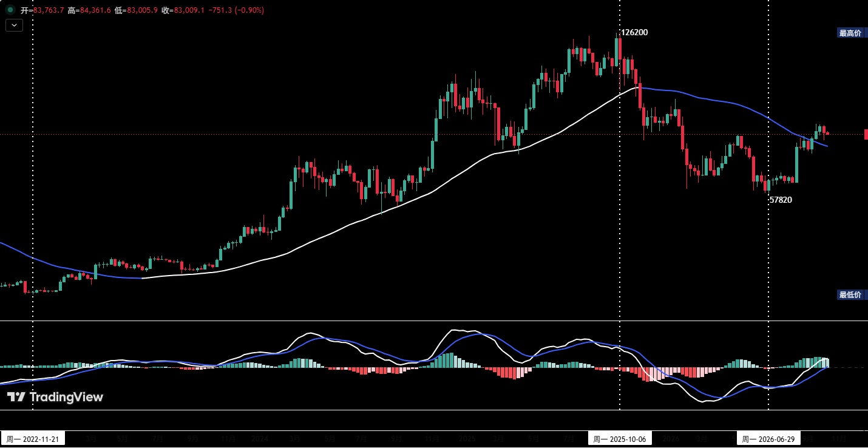Click the 2024 year label on time axis
The width and height of the screenshot is (868, 448).
pyautogui.click(x=260, y=438)
